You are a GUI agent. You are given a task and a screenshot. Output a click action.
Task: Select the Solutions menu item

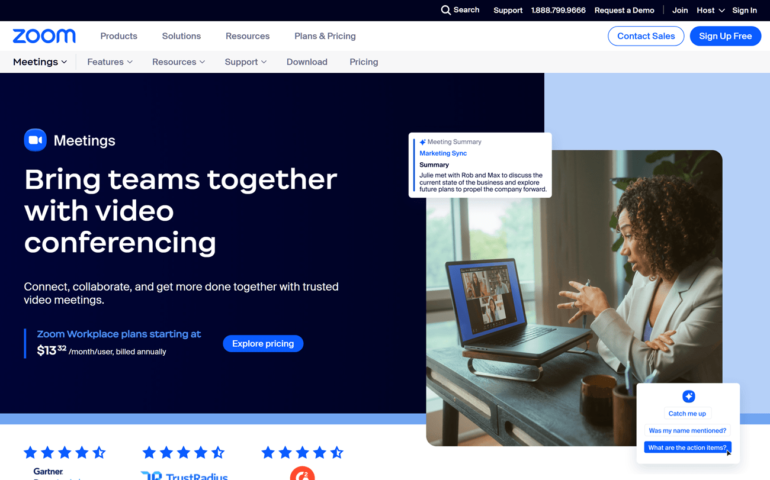coord(181,36)
